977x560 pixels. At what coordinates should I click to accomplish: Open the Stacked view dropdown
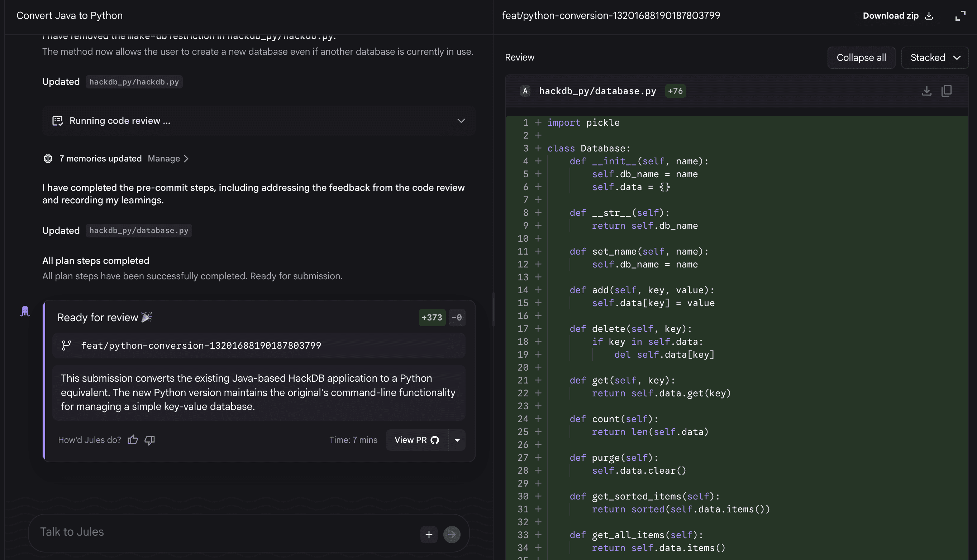pyautogui.click(x=935, y=57)
